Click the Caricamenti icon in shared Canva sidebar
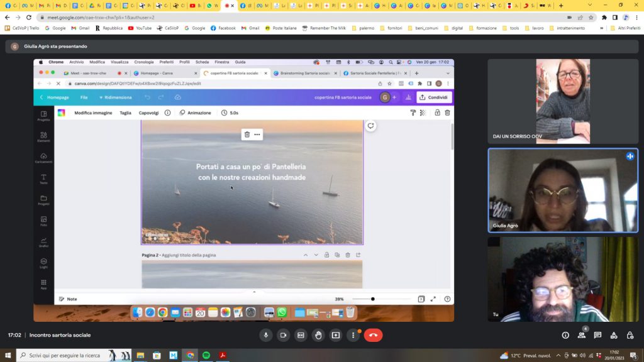 tap(43, 158)
